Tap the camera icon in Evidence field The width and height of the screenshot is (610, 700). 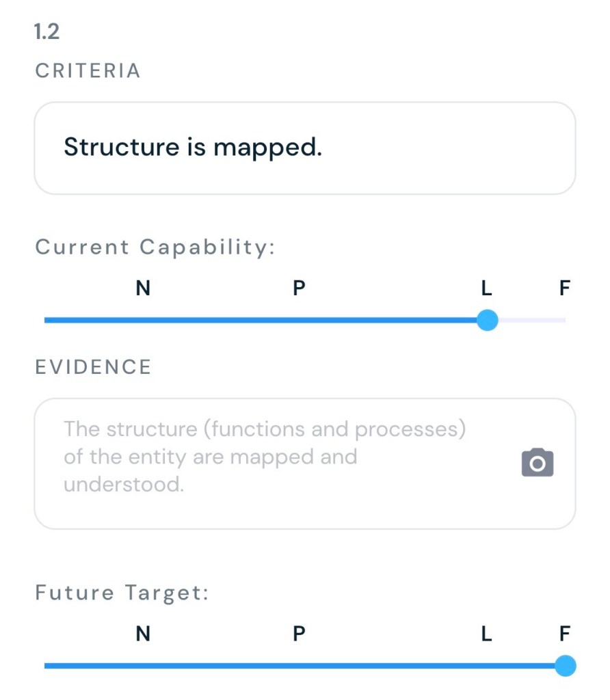coord(537,463)
